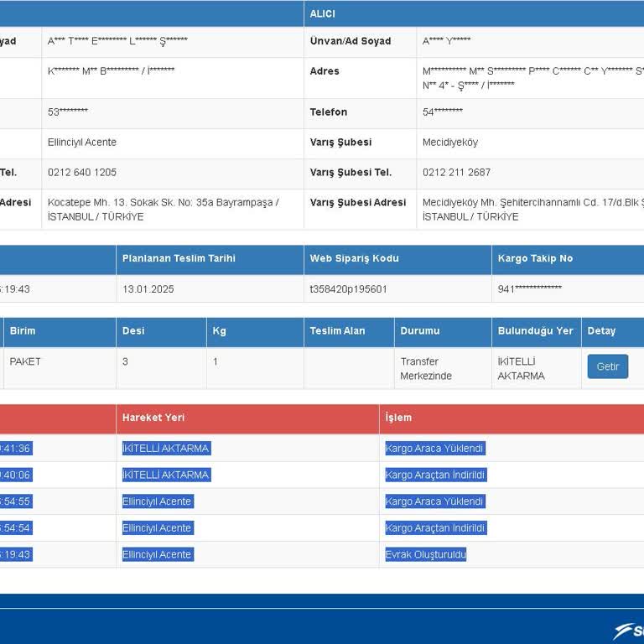Click the arrival branch phone 0212 211 2687
Viewport: 644px width, 644px height.
456,173
